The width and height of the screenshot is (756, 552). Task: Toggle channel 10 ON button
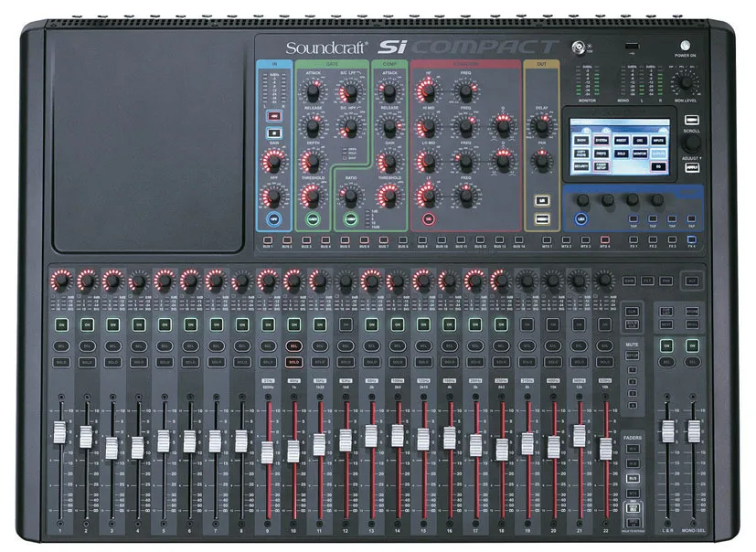tap(294, 325)
